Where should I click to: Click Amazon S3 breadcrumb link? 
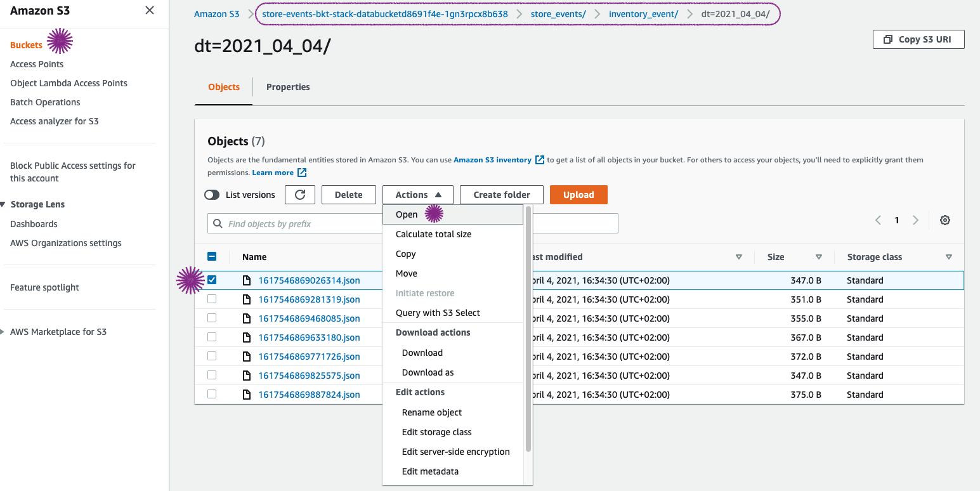tap(217, 14)
